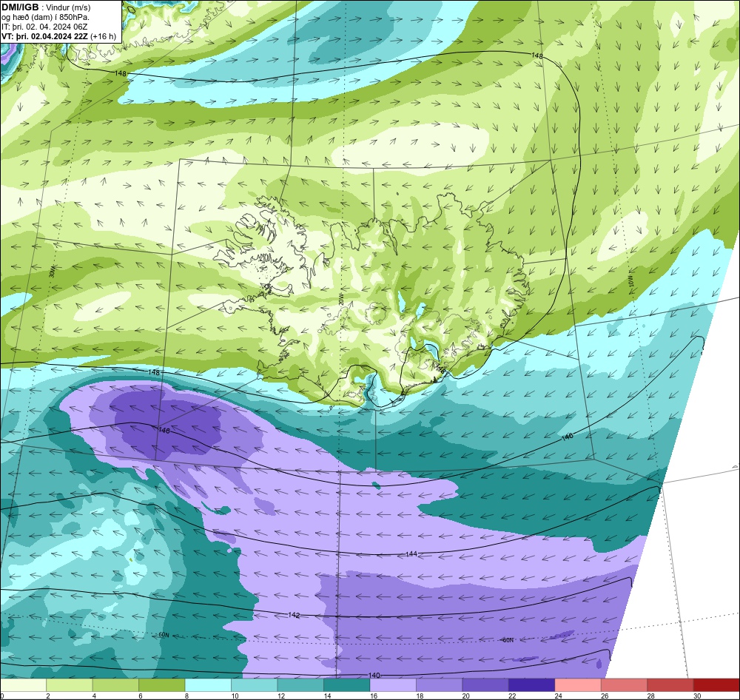
Task: Click the 28–30 m/s red legend swatch
Action: pos(670,685)
